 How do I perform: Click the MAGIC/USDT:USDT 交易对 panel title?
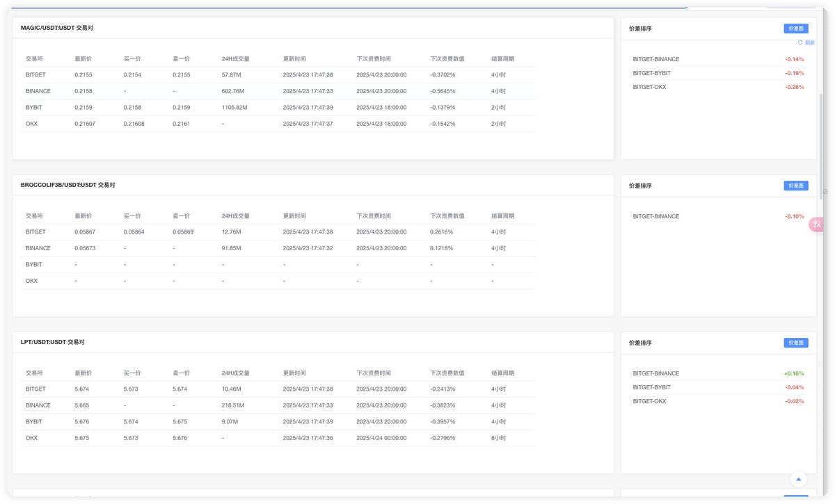coord(57,28)
